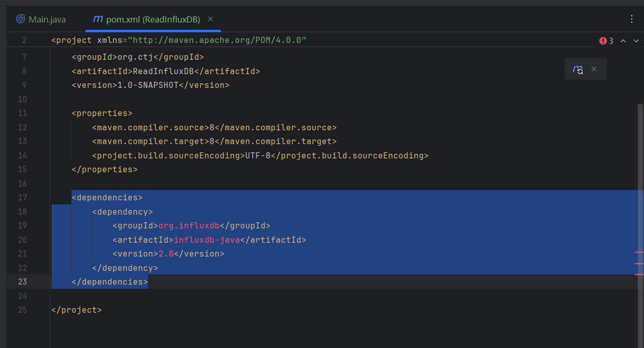
Task: Click line number 23 in the gutter
Action: pos(22,282)
